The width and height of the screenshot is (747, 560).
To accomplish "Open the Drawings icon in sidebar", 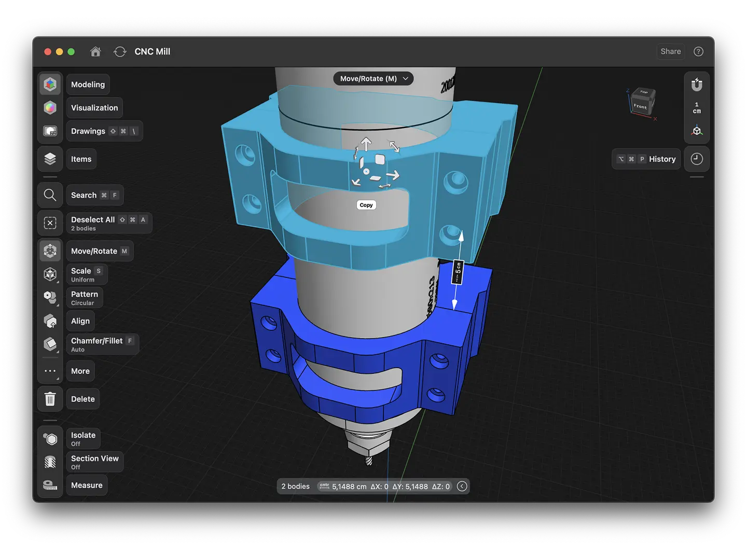I will pyautogui.click(x=50, y=131).
